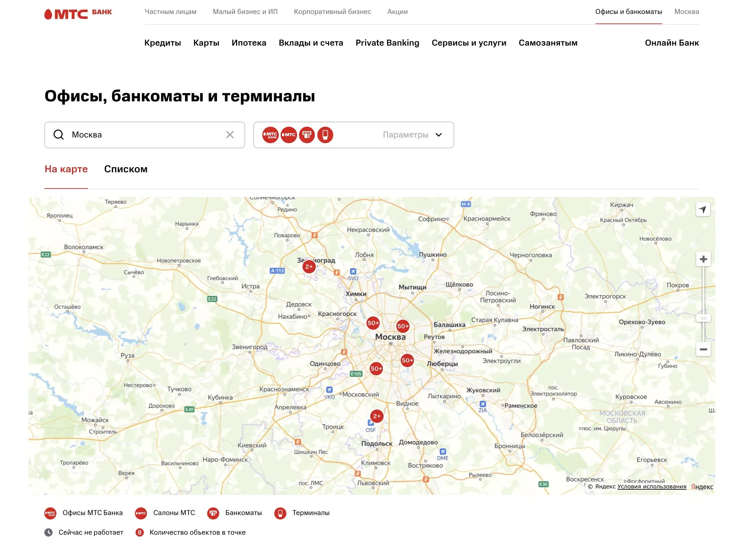
Task: Click the Химки label on the map
Action: [356, 294]
